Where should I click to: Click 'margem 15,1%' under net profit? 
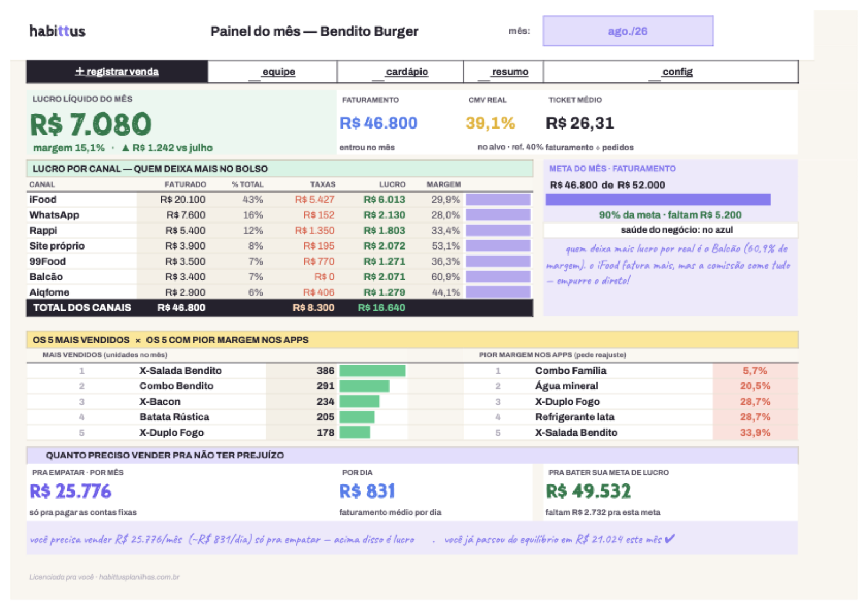click(x=69, y=148)
